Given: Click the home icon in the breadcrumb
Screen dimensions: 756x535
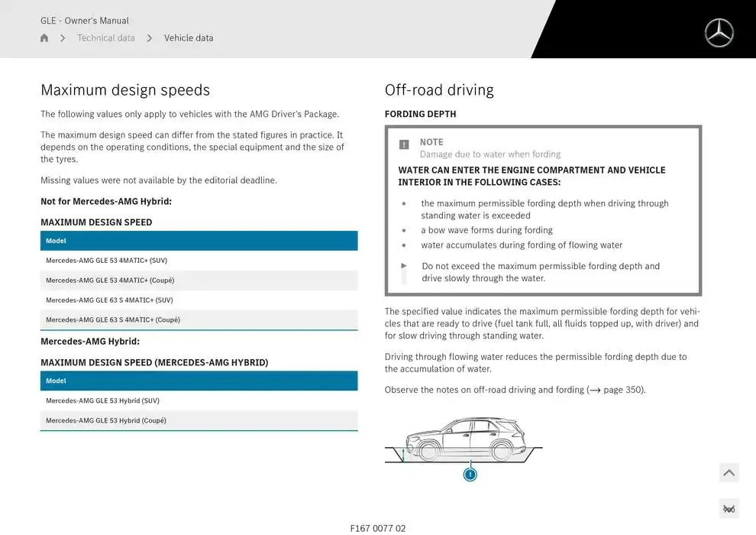Looking at the screenshot, I should (x=44, y=37).
